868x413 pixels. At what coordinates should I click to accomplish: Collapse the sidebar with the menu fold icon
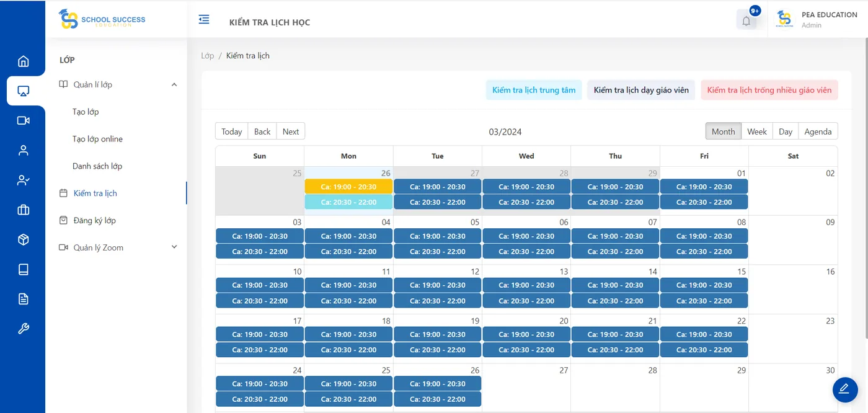tap(204, 19)
